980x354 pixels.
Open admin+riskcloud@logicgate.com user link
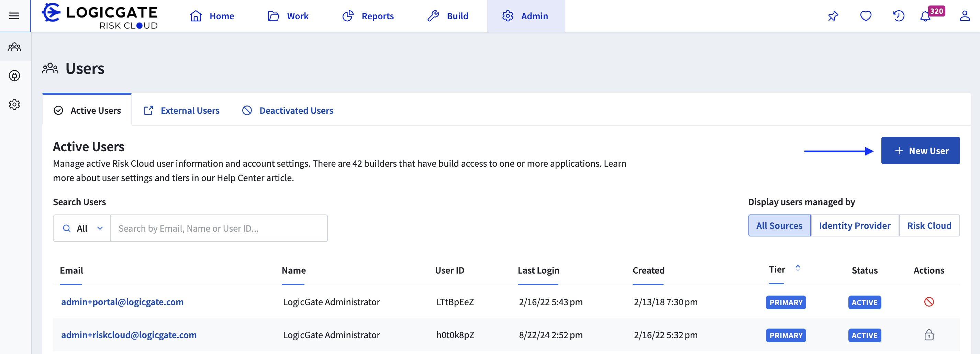(x=129, y=335)
